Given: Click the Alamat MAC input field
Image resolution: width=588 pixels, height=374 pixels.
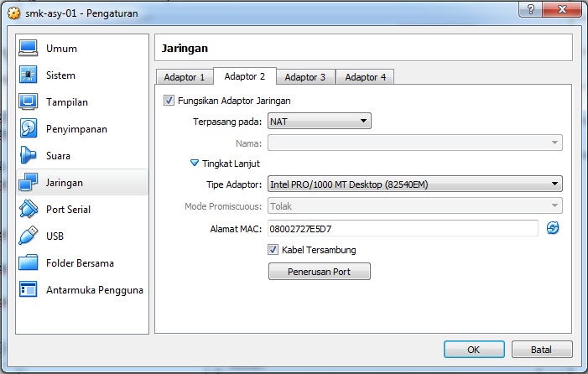Looking at the screenshot, I should 403,228.
